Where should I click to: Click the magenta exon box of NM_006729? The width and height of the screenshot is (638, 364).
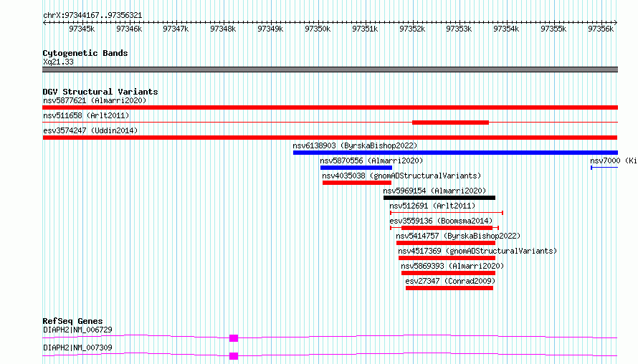pyautogui.click(x=234, y=338)
